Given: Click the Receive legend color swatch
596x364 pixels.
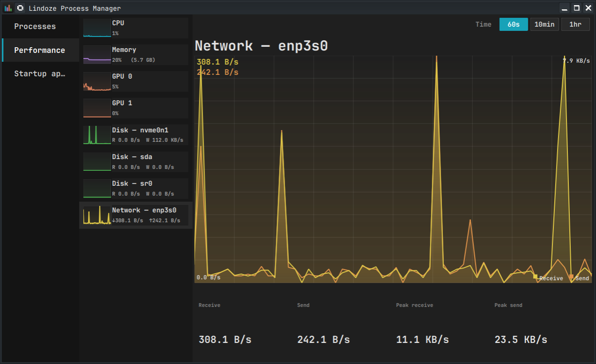Looking at the screenshot, I should (536, 277).
